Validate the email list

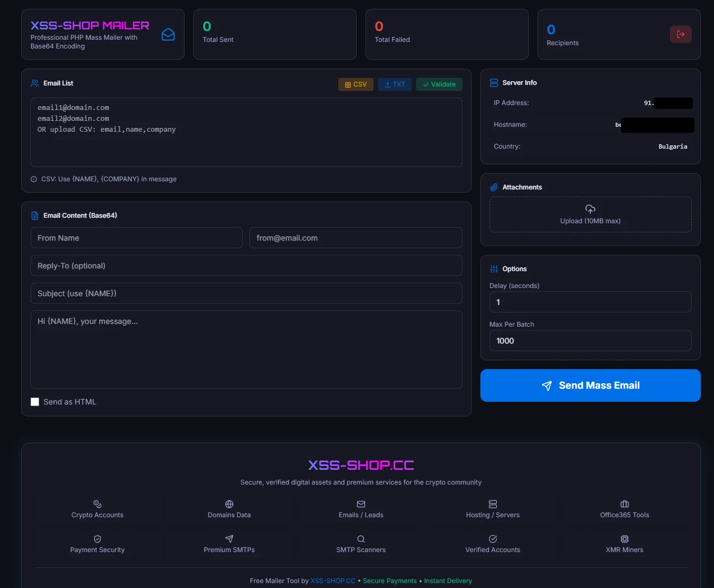(439, 84)
